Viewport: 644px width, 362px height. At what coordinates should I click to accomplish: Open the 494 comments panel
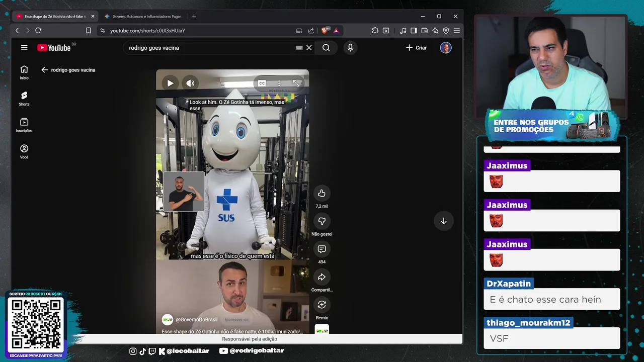click(x=321, y=249)
